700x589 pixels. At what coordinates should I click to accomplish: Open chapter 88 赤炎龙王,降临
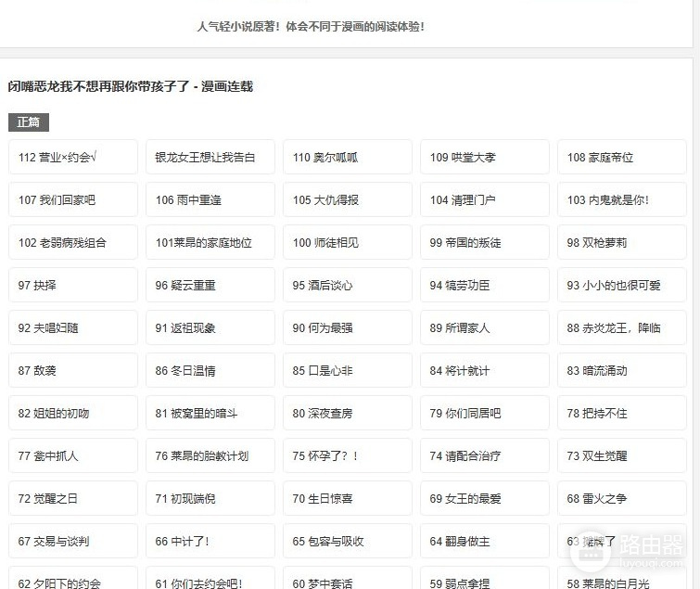click(622, 327)
